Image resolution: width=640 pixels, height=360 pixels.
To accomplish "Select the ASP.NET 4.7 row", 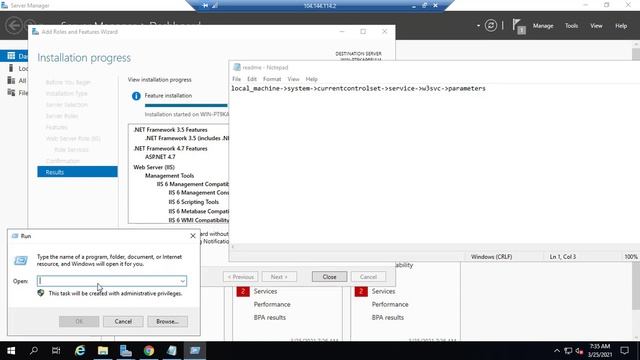I will [160, 157].
